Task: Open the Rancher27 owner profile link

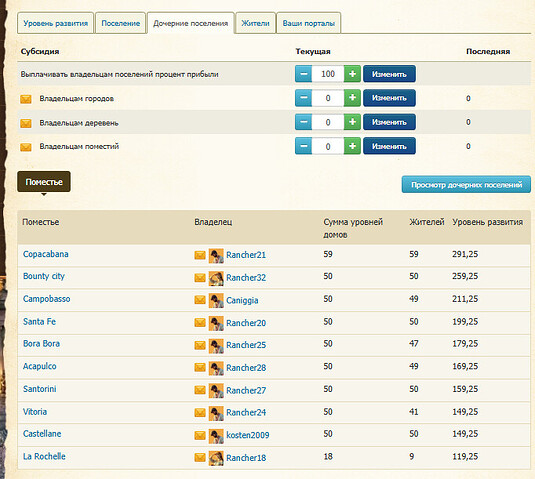Action: point(246,390)
